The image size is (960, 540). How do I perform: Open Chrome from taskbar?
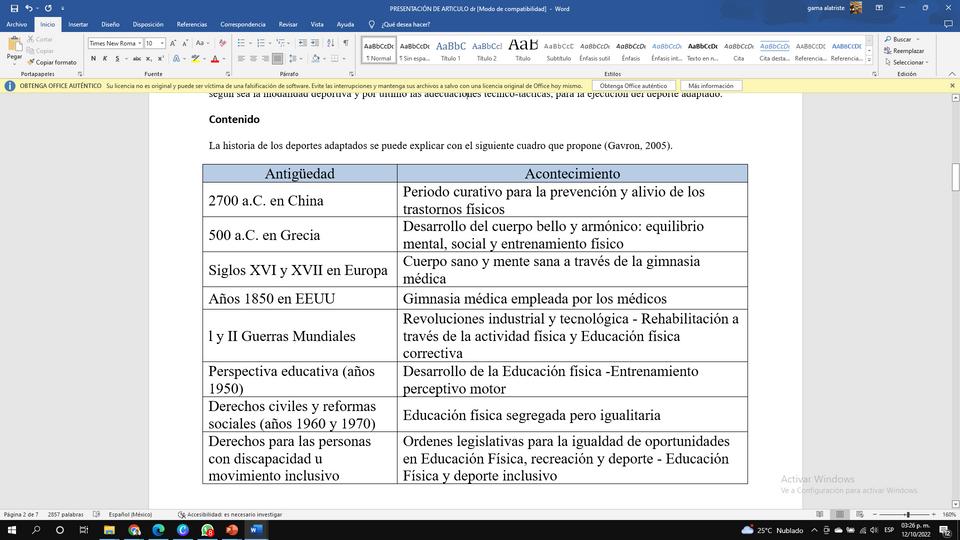tap(134, 530)
